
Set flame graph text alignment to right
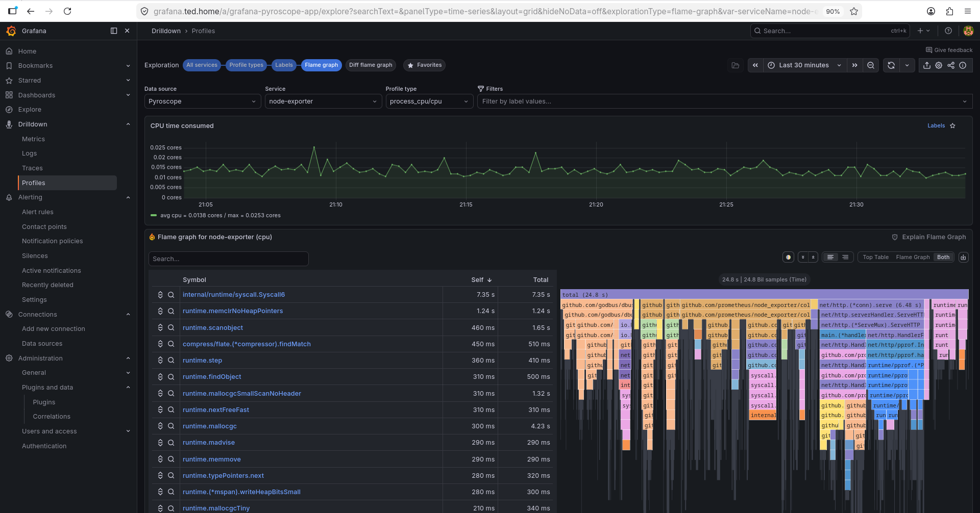pyautogui.click(x=845, y=258)
